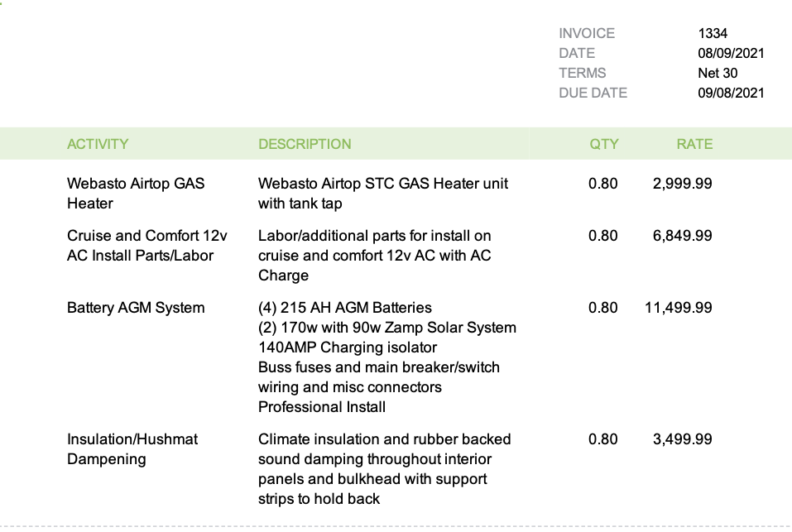The image size is (792, 532).
Task: Click the 6,849.99 rate amount
Action: coord(682,236)
